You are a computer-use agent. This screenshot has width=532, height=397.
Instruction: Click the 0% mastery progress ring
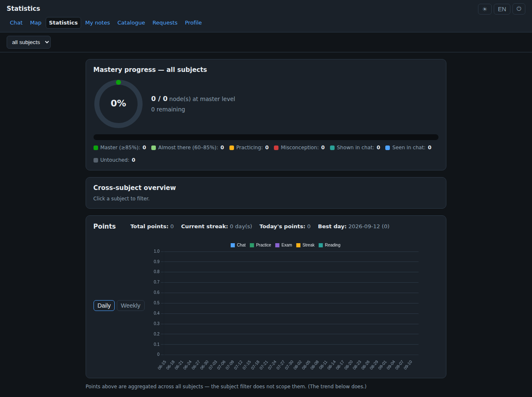point(118,104)
